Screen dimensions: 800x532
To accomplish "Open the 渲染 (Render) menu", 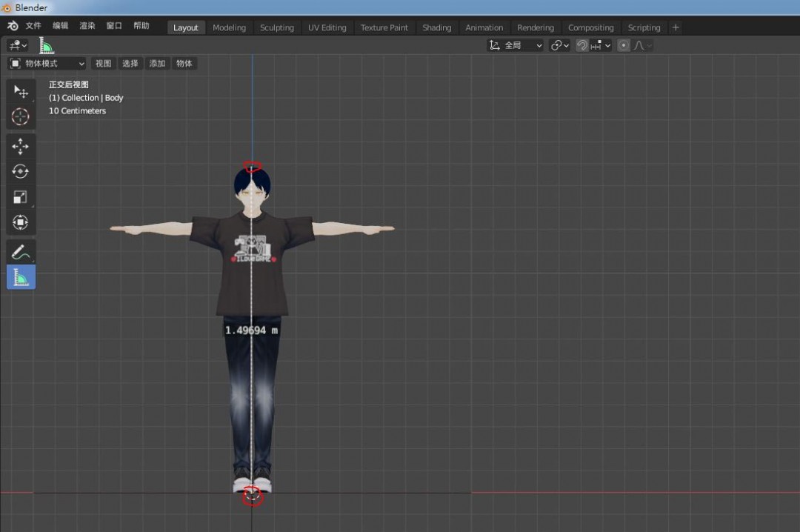I will [87, 26].
